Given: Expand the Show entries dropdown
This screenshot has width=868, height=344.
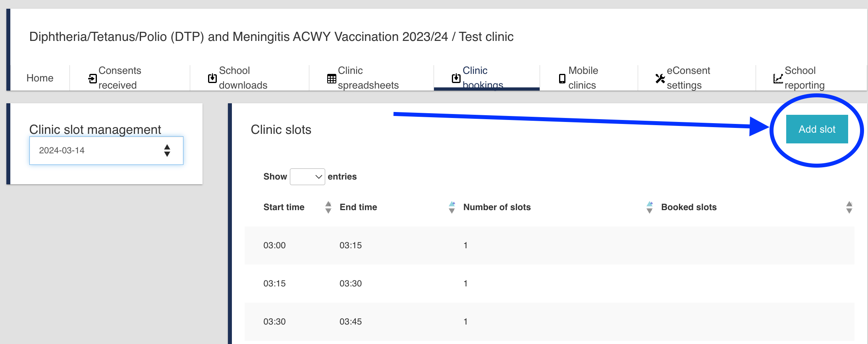Looking at the screenshot, I should [307, 177].
